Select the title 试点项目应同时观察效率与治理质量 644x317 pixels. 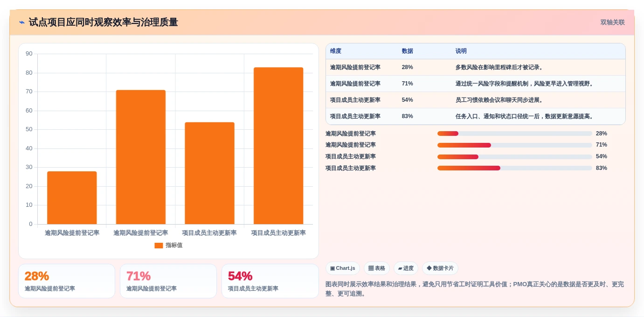coord(103,22)
